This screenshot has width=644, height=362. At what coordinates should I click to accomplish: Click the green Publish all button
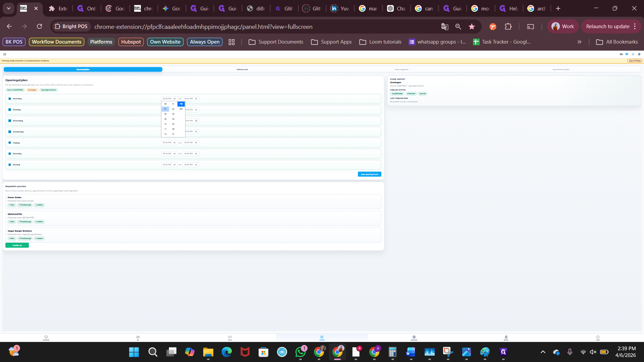point(17,245)
